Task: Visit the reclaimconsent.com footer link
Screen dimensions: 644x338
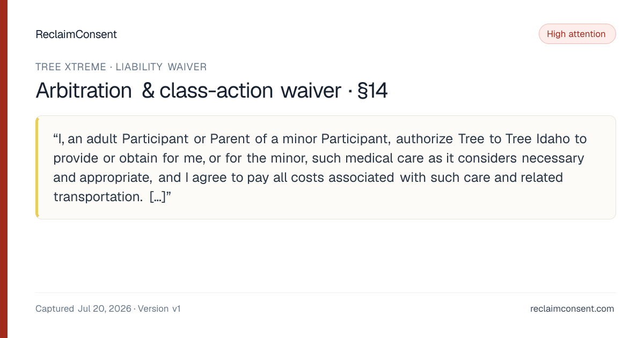Action: tap(572, 308)
